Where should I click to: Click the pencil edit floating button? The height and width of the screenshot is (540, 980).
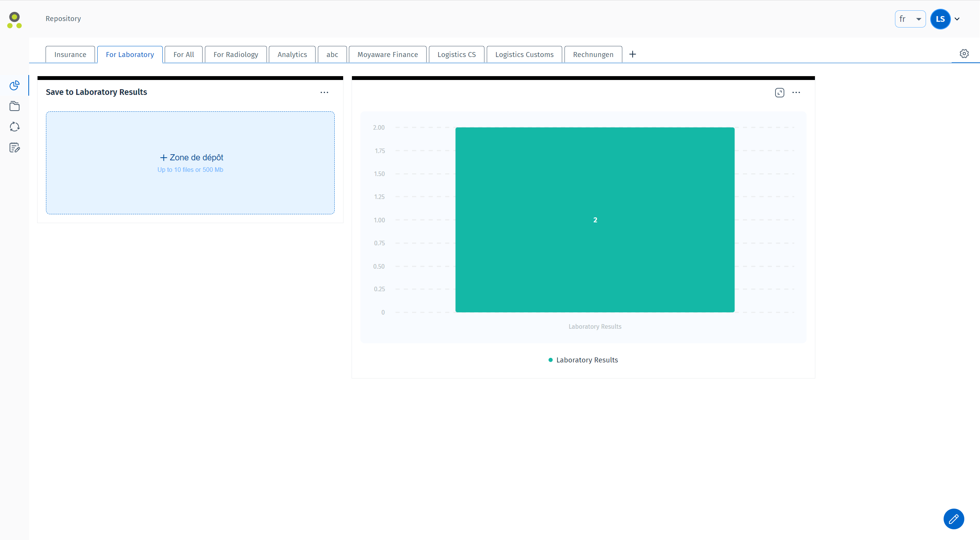953,519
